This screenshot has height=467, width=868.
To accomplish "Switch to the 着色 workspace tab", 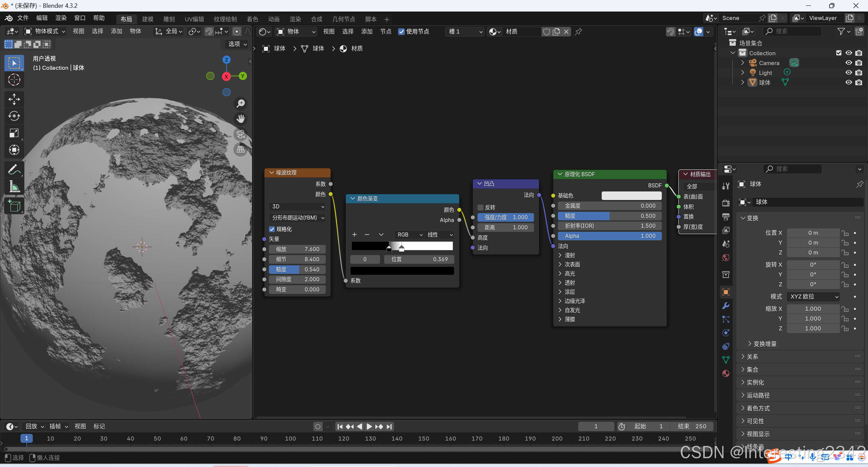I will [252, 19].
